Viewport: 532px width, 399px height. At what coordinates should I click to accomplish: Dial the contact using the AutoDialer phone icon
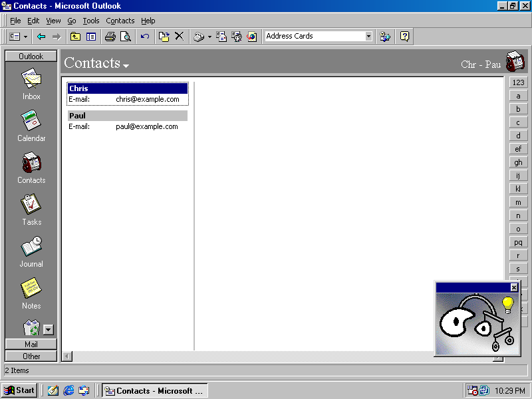[x=199, y=37]
